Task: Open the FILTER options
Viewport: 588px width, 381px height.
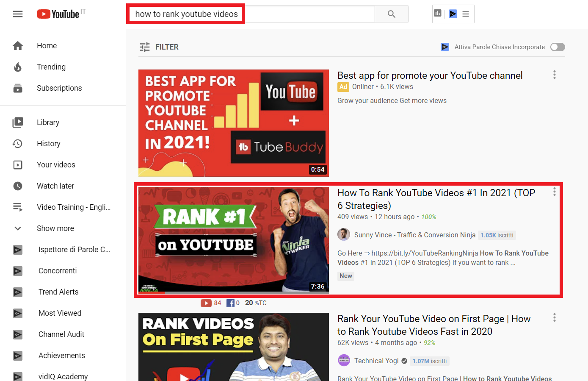Action: point(159,47)
